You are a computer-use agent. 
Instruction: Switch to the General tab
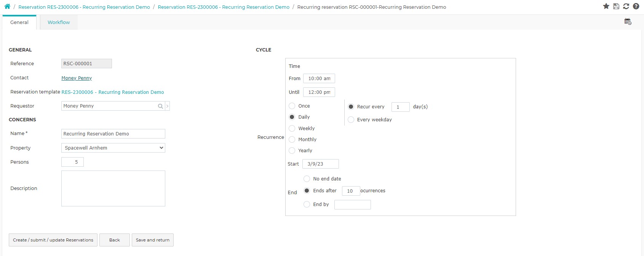[19, 23]
